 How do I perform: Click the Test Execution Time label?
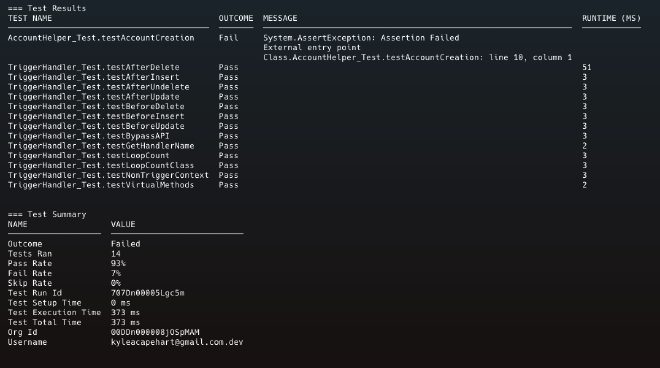(54, 312)
